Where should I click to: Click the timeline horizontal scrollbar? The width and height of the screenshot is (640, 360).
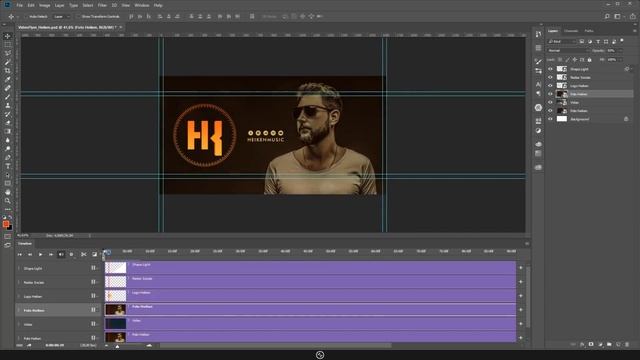tap(276, 345)
